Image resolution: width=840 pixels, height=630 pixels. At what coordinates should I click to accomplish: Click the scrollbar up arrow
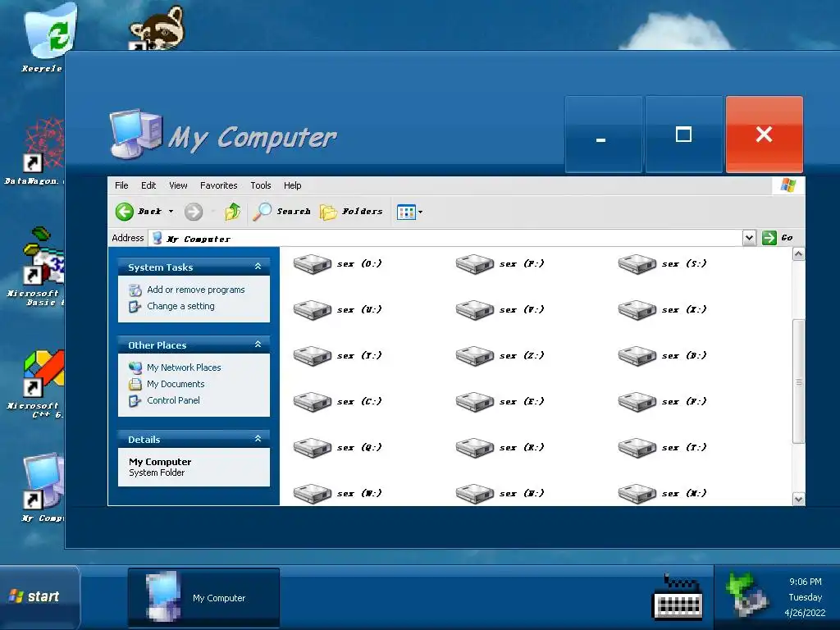[798, 254]
